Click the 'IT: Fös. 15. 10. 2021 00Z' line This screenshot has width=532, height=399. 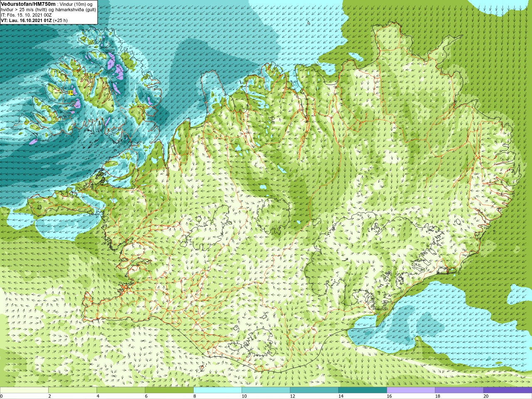pyautogui.click(x=26, y=15)
